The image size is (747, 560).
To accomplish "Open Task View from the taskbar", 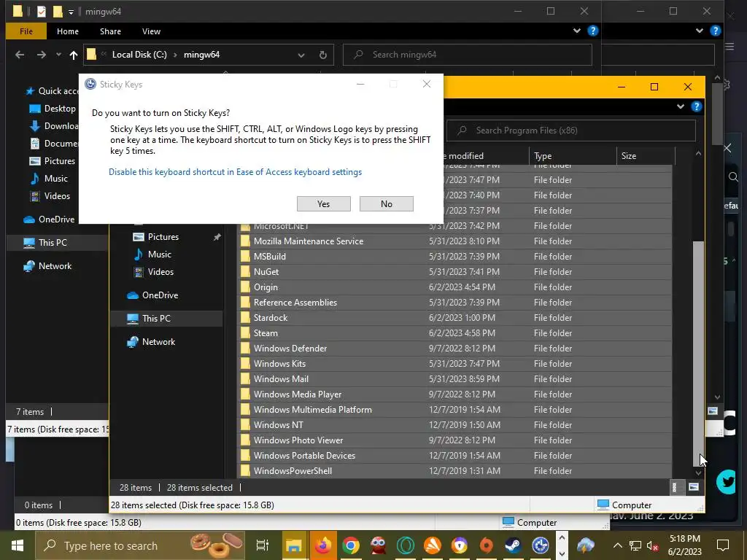I will point(262,545).
